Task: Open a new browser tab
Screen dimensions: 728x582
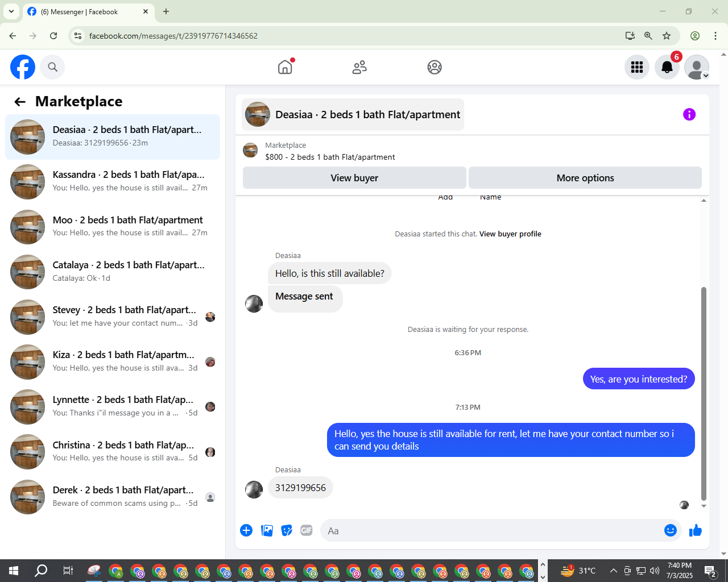Action: click(x=166, y=11)
